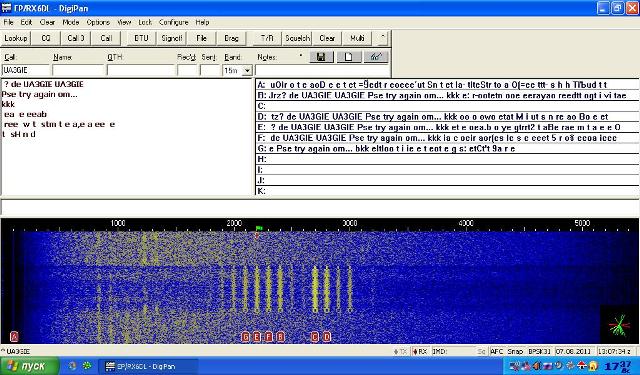This screenshot has width=640, height=375.
Task: Select channel G row in the multichannel window
Action: (447, 149)
